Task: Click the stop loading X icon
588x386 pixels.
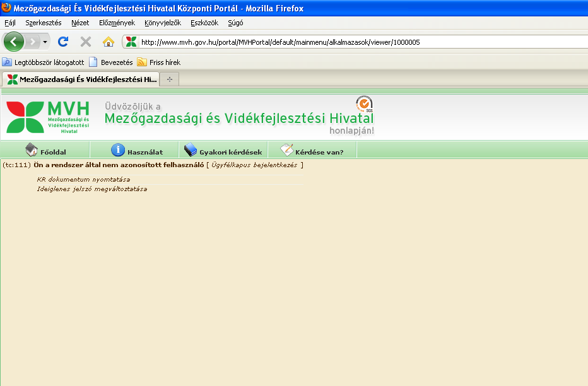Action: pyautogui.click(x=86, y=42)
